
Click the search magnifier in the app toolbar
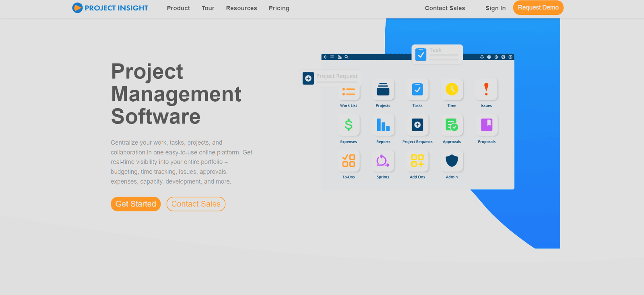[x=346, y=57]
